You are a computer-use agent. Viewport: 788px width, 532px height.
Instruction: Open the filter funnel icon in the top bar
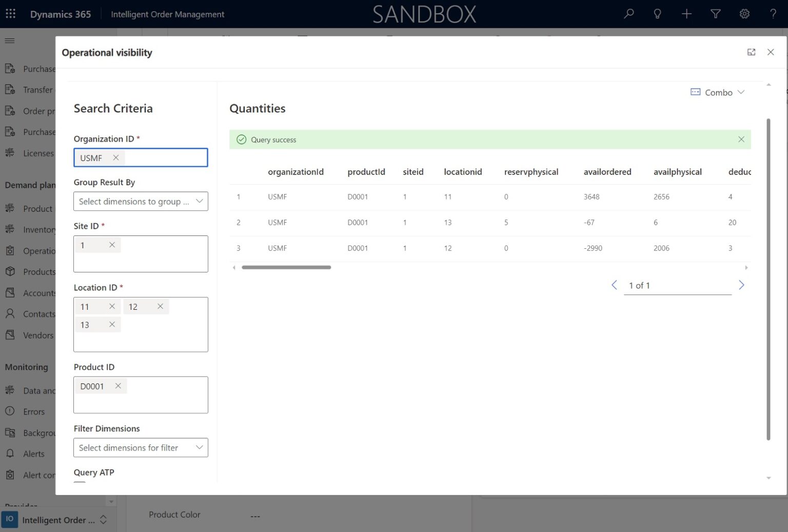715,14
